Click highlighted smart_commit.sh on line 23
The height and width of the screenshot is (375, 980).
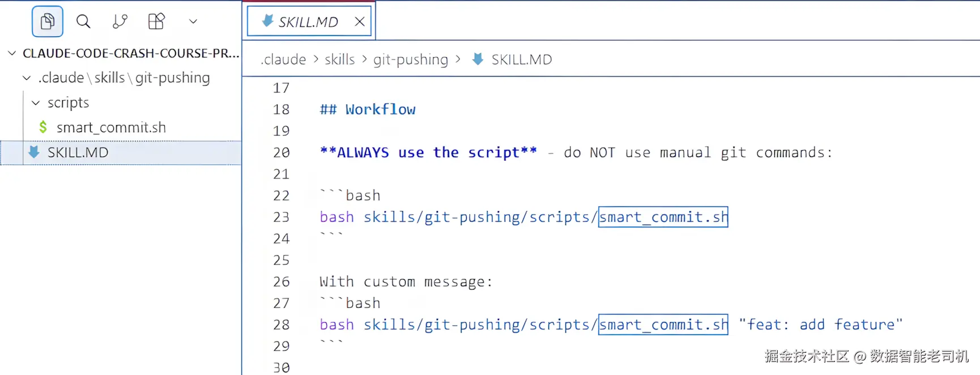click(663, 217)
